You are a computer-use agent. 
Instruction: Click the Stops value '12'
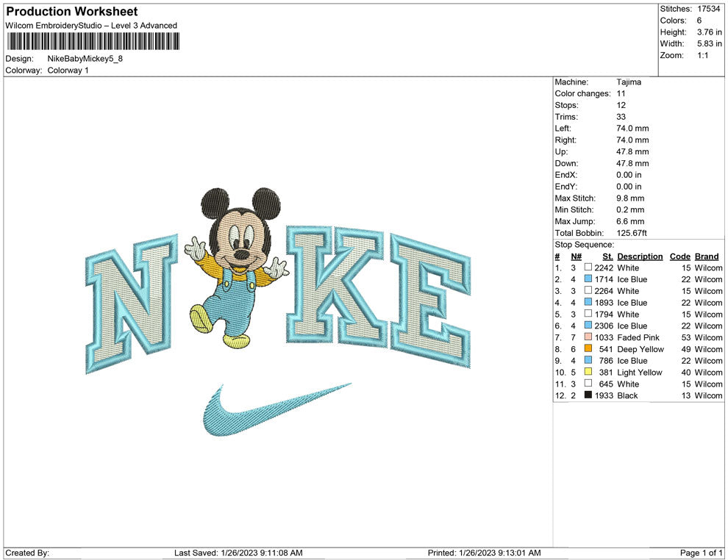pos(621,105)
